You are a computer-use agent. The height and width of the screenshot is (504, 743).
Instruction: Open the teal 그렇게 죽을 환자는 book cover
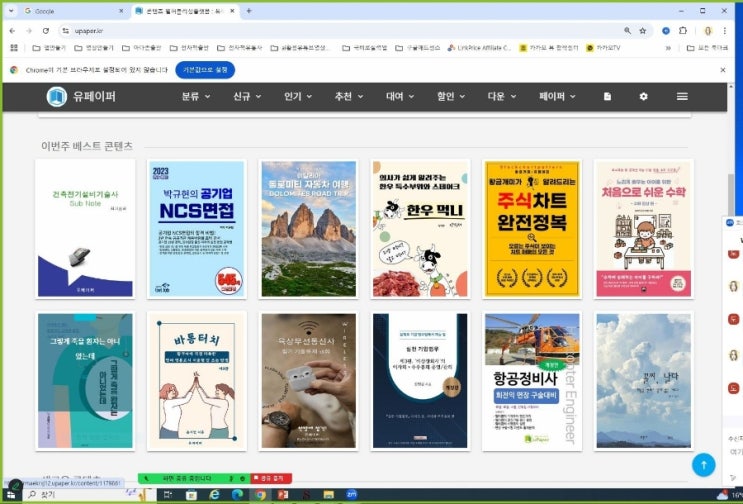point(85,381)
